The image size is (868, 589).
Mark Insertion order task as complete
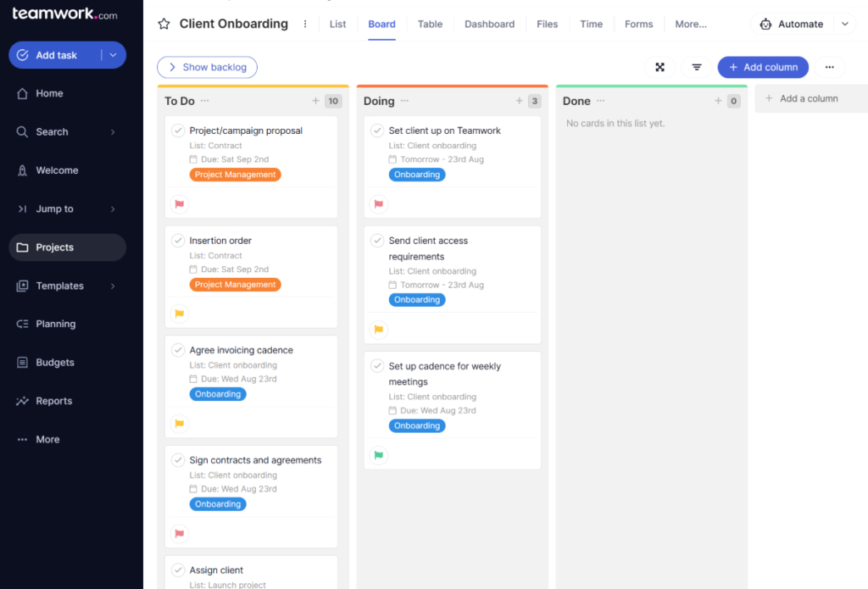[x=178, y=241]
